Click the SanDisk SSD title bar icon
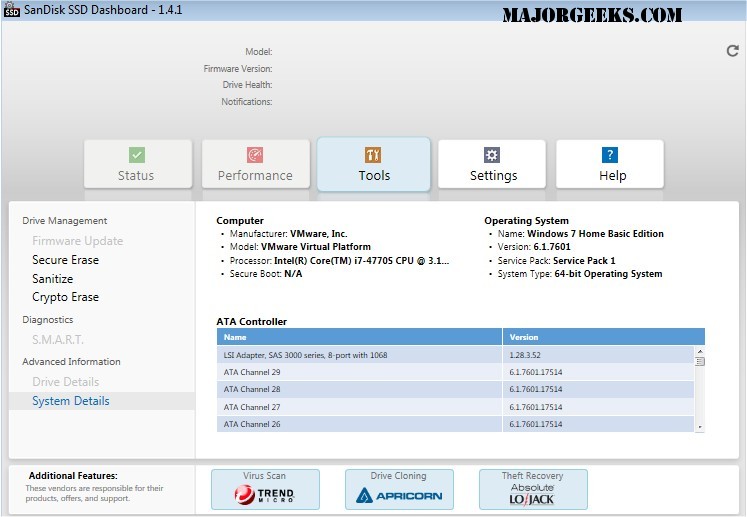The width and height of the screenshot is (747, 517). tap(11, 9)
